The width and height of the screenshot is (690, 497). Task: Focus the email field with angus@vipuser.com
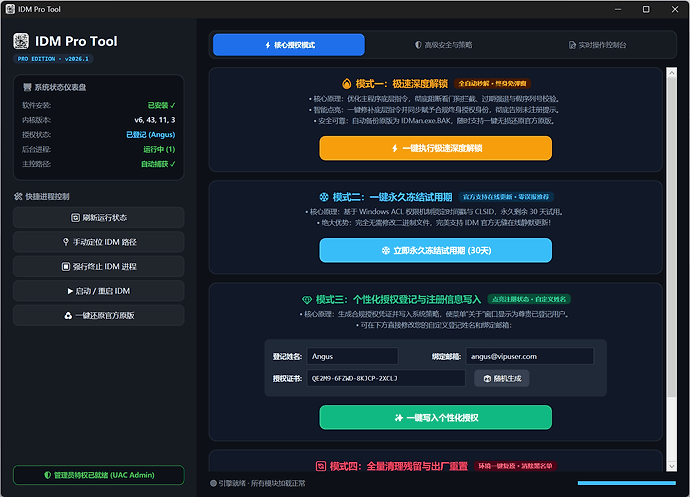[x=530, y=356]
